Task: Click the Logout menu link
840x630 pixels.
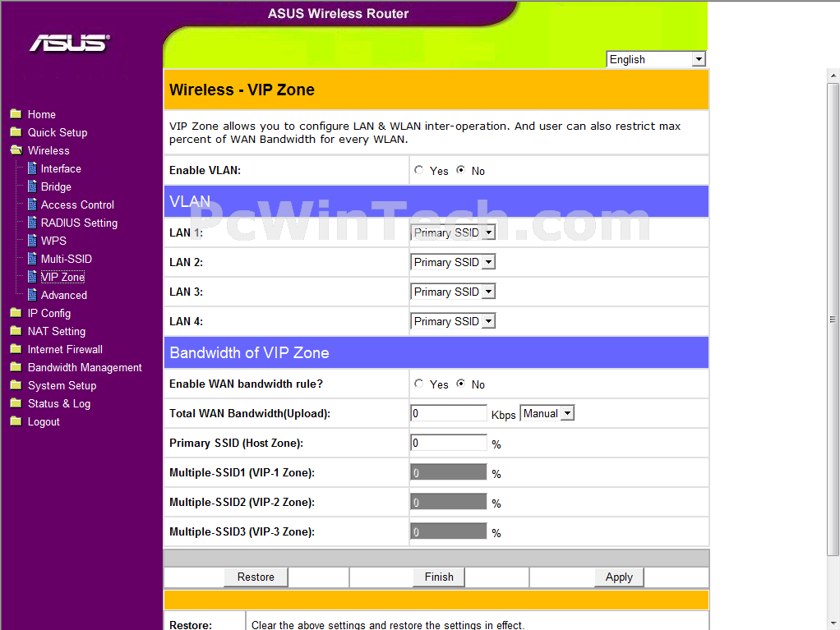Action: (x=44, y=422)
